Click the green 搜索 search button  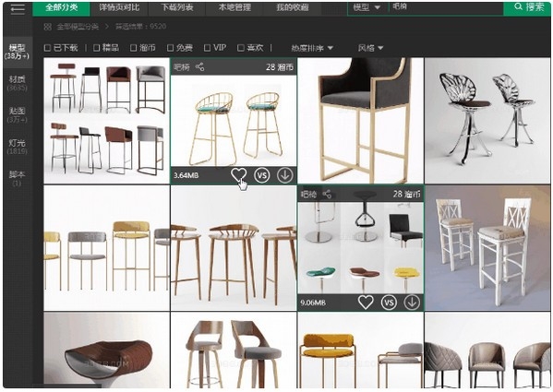[x=527, y=7]
